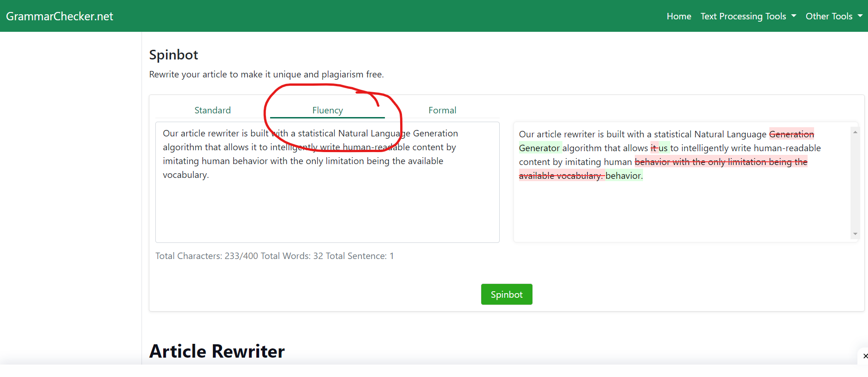Viewport: 868px width, 377px height.
Task: Click the highlighted word "us" in output
Action: (663, 148)
